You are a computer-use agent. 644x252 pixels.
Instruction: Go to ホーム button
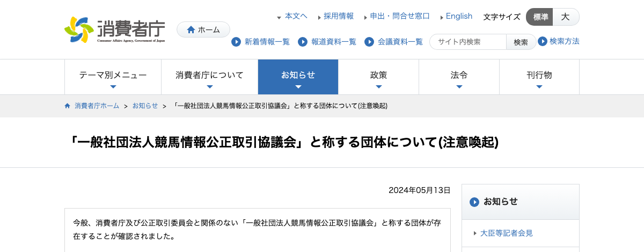click(203, 30)
